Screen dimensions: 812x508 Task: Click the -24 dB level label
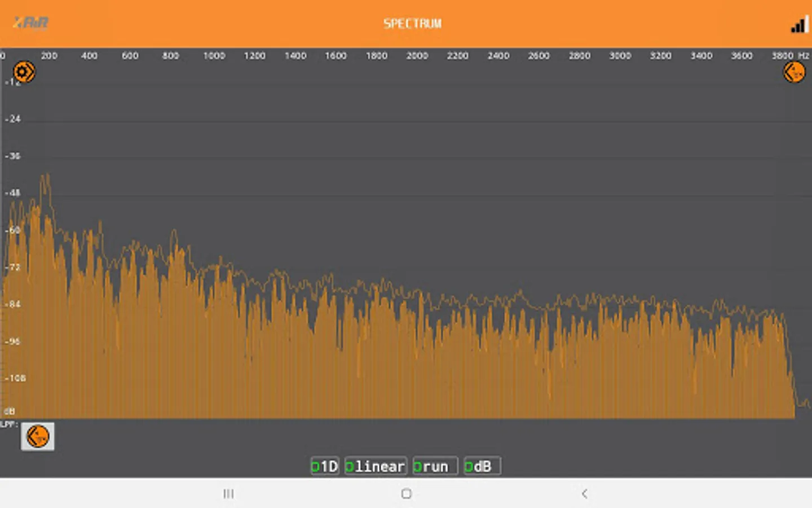(x=13, y=119)
